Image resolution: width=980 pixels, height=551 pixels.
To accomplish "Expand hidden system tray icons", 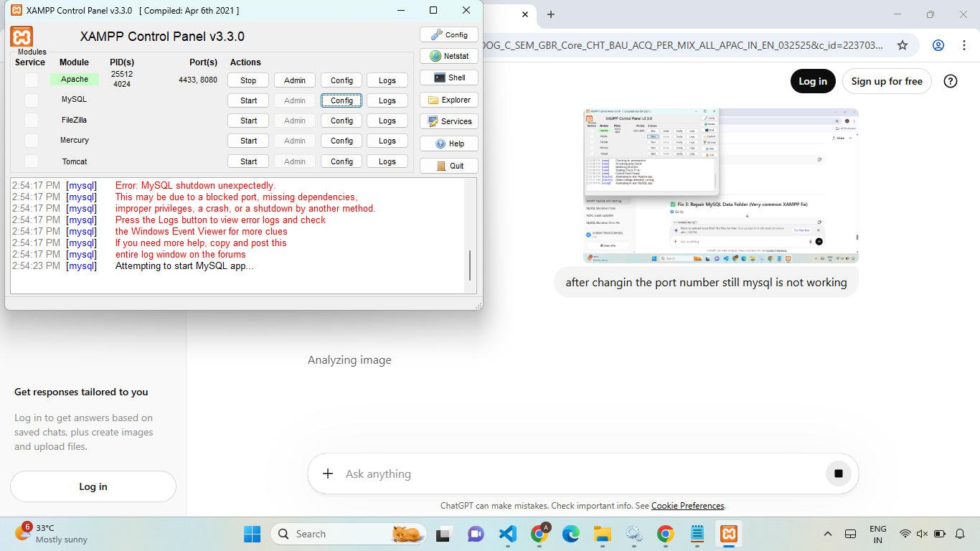I will pyautogui.click(x=827, y=534).
